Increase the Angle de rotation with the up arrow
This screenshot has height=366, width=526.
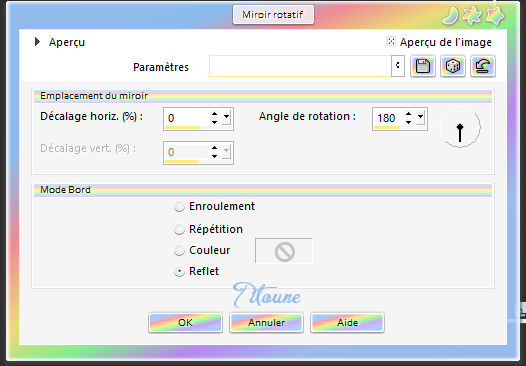pyautogui.click(x=408, y=114)
